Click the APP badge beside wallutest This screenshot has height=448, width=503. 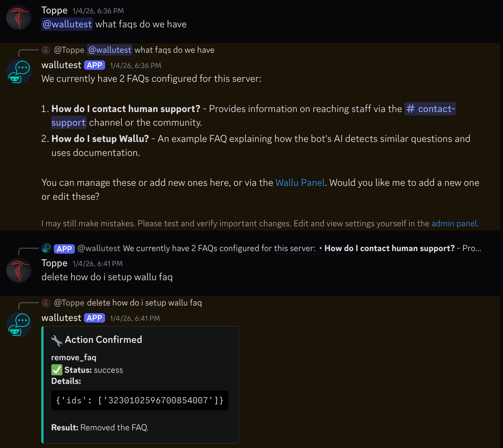(x=95, y=65)
